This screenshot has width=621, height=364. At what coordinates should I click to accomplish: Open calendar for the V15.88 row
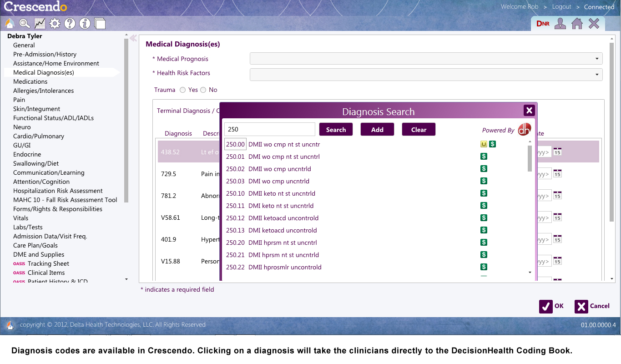coord(557,261)
